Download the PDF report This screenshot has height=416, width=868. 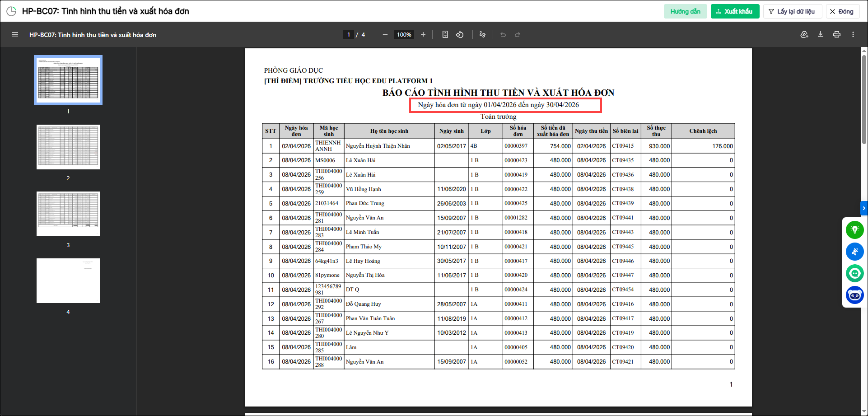click(821, 35)
